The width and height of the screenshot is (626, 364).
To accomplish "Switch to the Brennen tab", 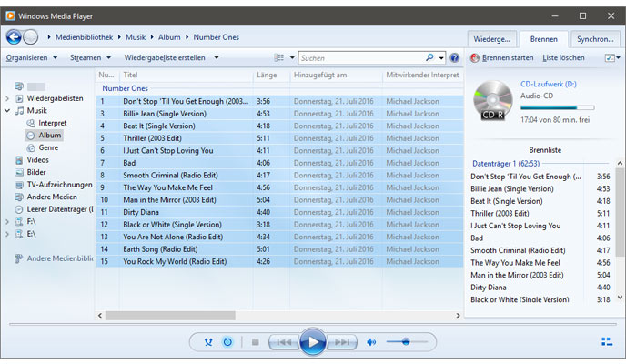I will [x=544, y=39].
